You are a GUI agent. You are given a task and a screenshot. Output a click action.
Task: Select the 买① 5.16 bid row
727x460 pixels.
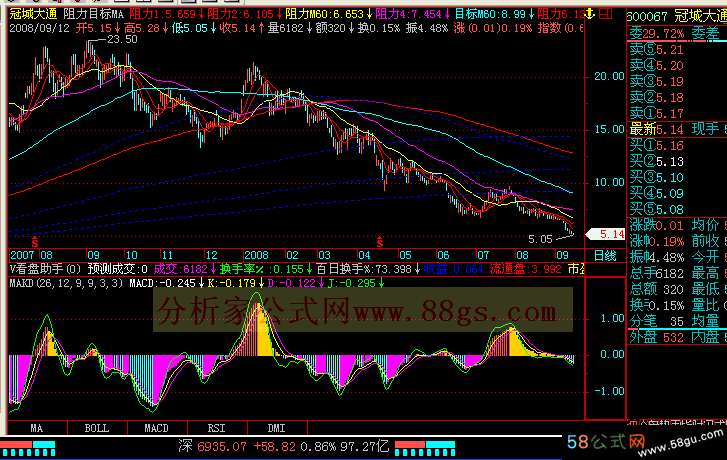click(x=656, y=146)
